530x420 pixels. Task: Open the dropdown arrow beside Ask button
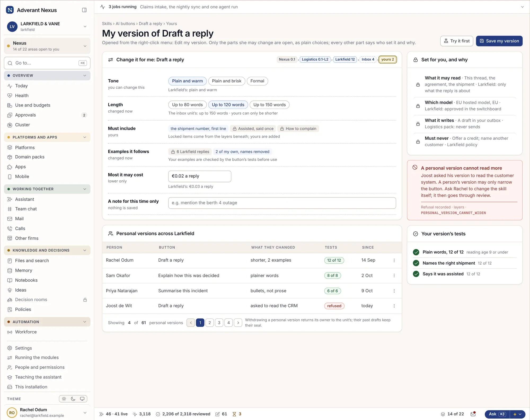(518, 414)
